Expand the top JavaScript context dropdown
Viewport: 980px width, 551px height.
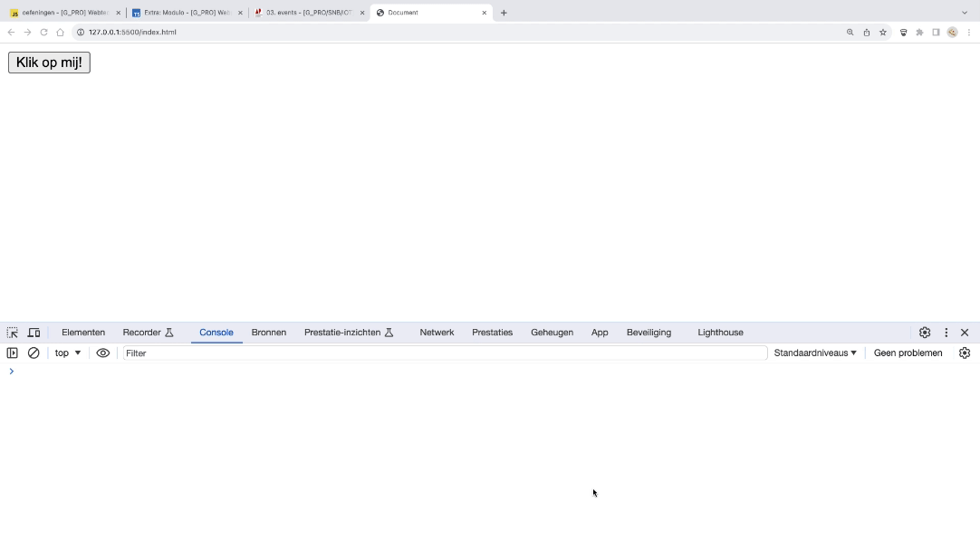[x=68, y=353]
